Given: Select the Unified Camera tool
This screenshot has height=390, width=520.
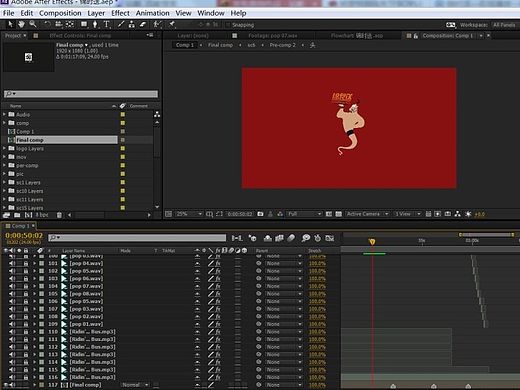Looking at the screenshot, I should point(59,24).
